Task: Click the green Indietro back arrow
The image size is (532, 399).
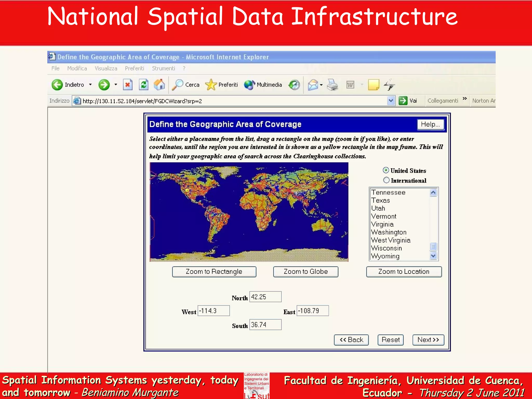Action: click(57, 85)
